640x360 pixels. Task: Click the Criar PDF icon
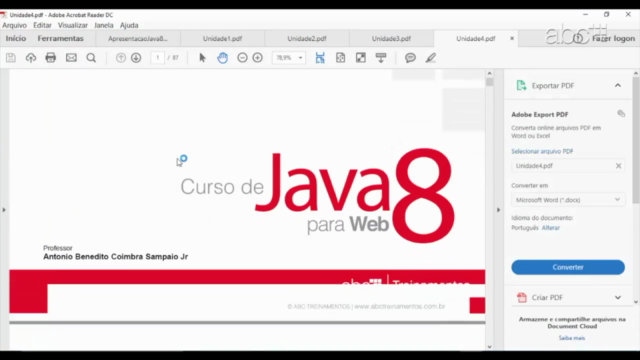pos(522,297)
